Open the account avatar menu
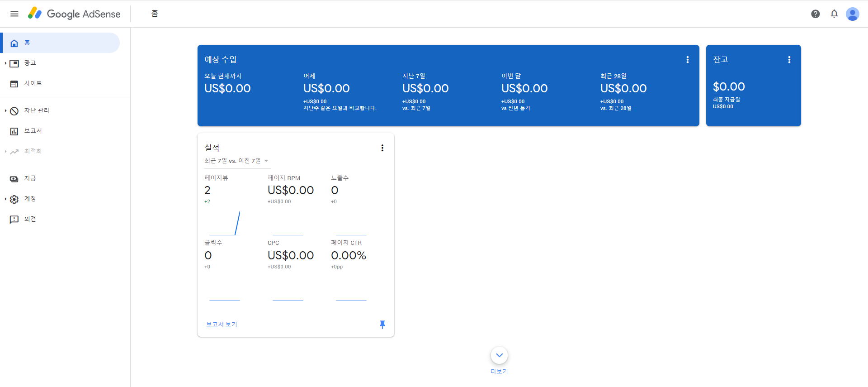868x387 pixels. click(853, 14)
